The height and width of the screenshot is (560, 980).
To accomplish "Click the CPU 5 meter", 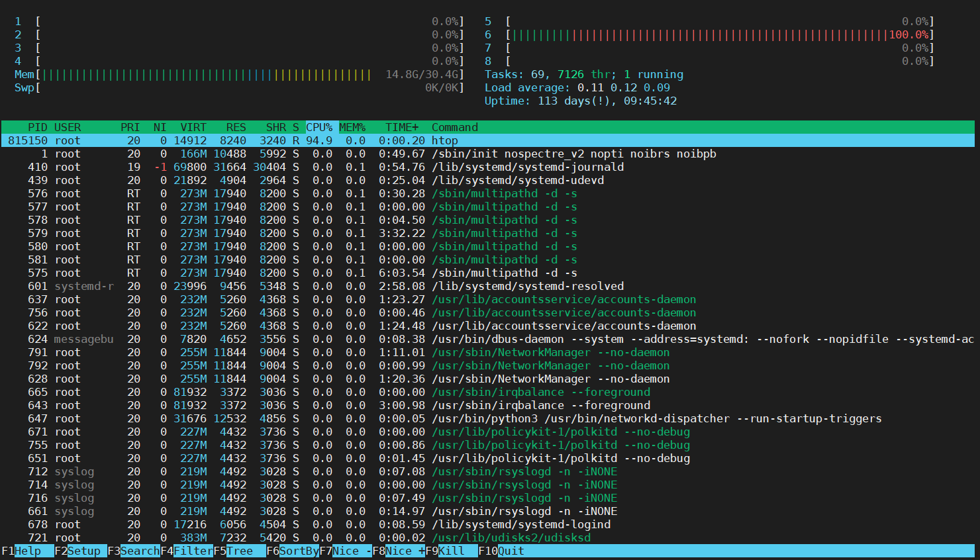I will (x=709, y=21).
